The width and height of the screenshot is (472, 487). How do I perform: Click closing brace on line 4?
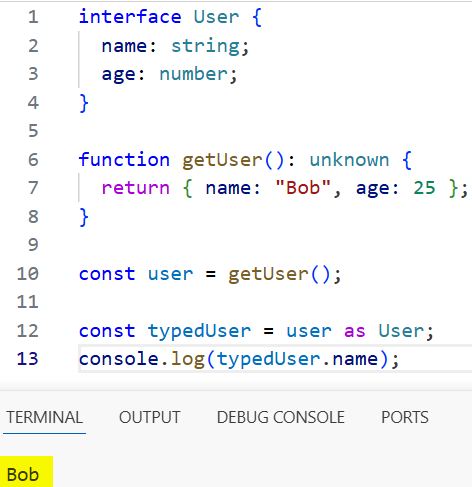pyautogui.click(x=84, y=103)
